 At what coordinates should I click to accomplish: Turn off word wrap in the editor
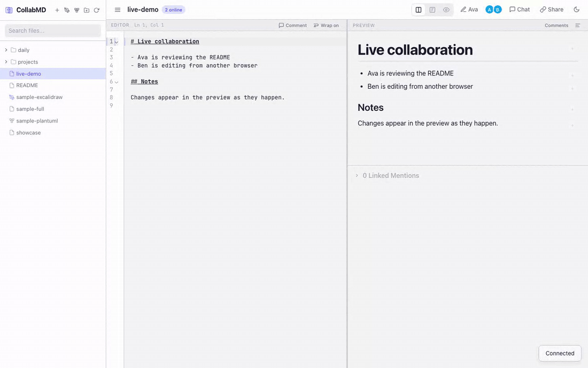point(327,25)
